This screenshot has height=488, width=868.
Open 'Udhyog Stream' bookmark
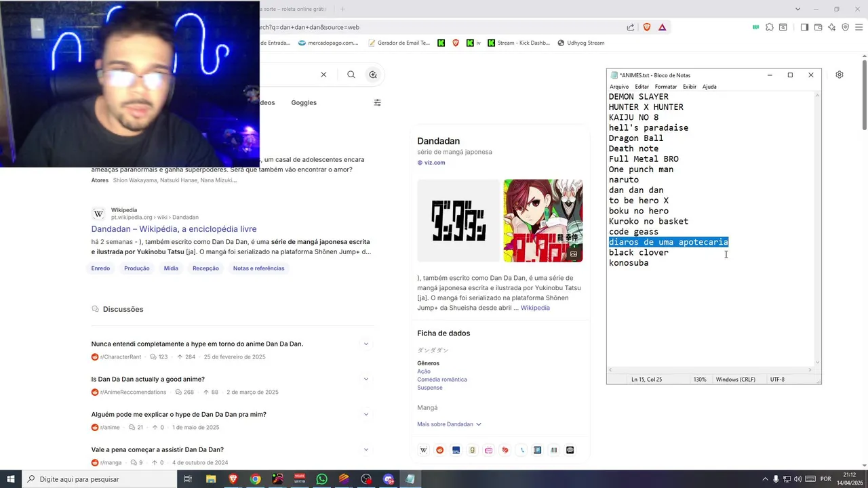(580, 43)
